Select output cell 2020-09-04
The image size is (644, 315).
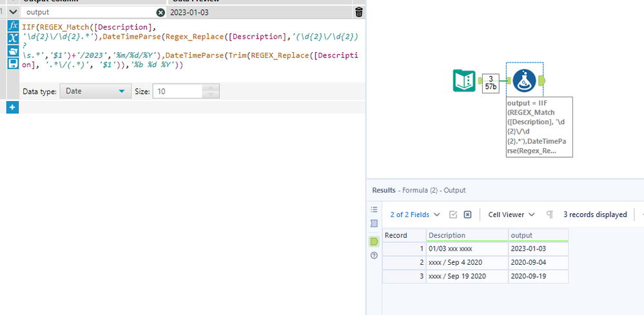pyautogui.click(x=538, y=262)
